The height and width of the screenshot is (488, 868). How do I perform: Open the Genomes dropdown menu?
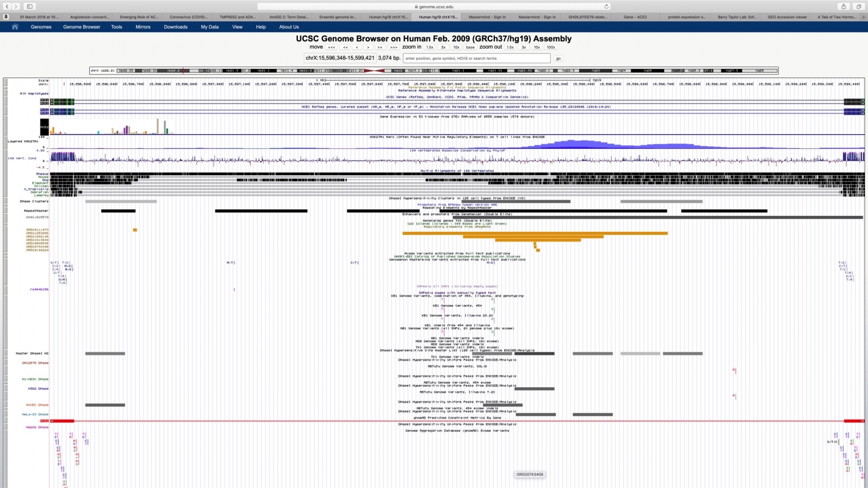tap(41, 27)
